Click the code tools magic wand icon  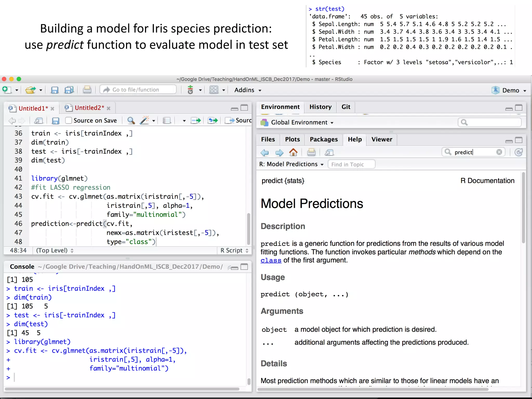(x=144, y=120)
